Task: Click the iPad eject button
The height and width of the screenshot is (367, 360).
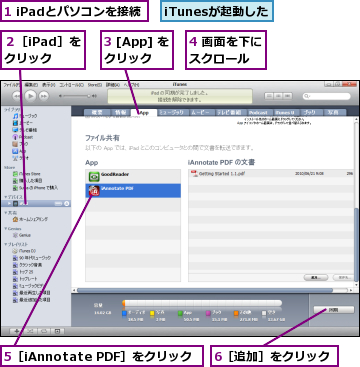Action: pyautogui.click(x=66, y=203)
